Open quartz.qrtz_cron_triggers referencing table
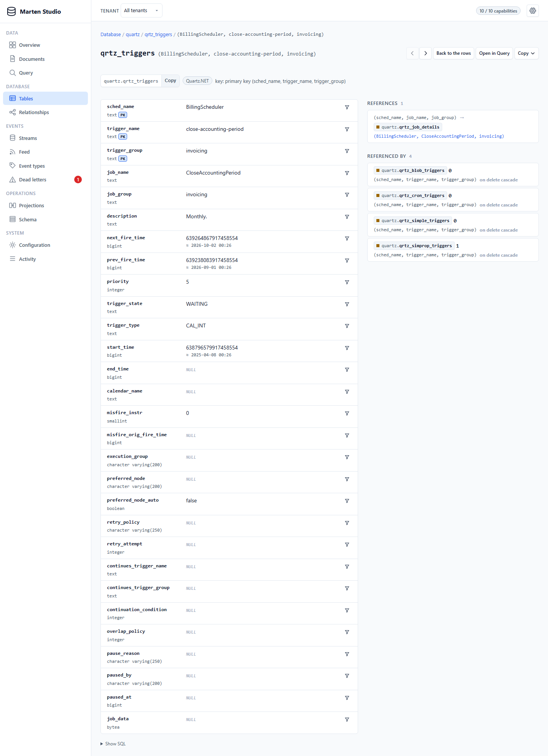Screen dimensions: 548x756 (410, 195)
